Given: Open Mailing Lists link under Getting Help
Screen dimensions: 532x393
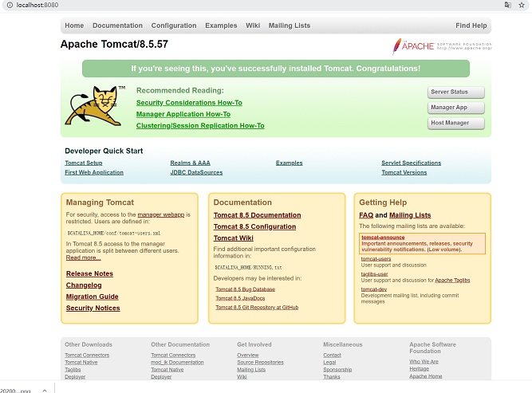Looking at the screenshot, I should pyautogui.click(x=410, y=215).
